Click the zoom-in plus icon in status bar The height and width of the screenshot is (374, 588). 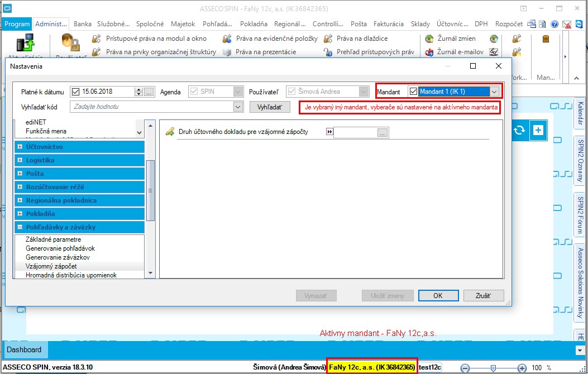point(522,368)
